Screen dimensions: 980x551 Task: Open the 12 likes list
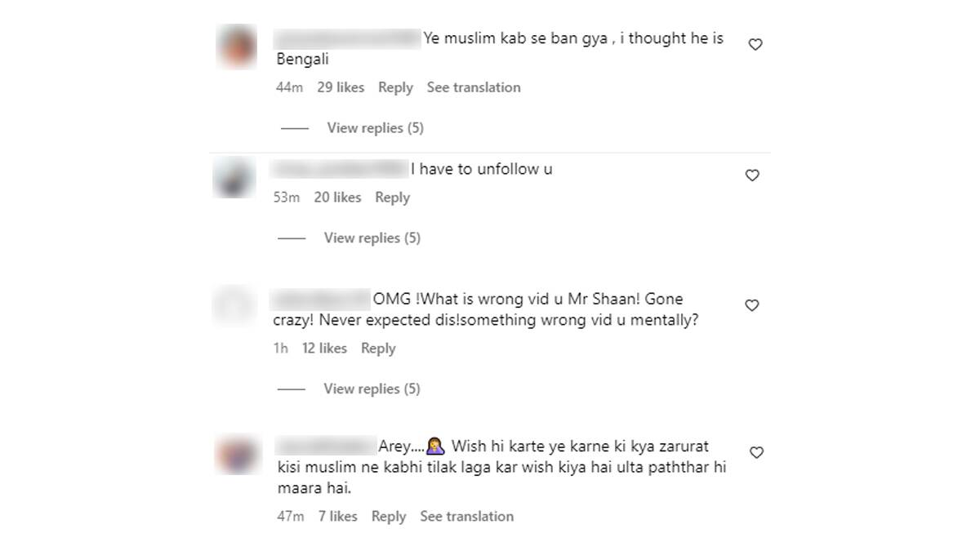(x=324, y=349)
